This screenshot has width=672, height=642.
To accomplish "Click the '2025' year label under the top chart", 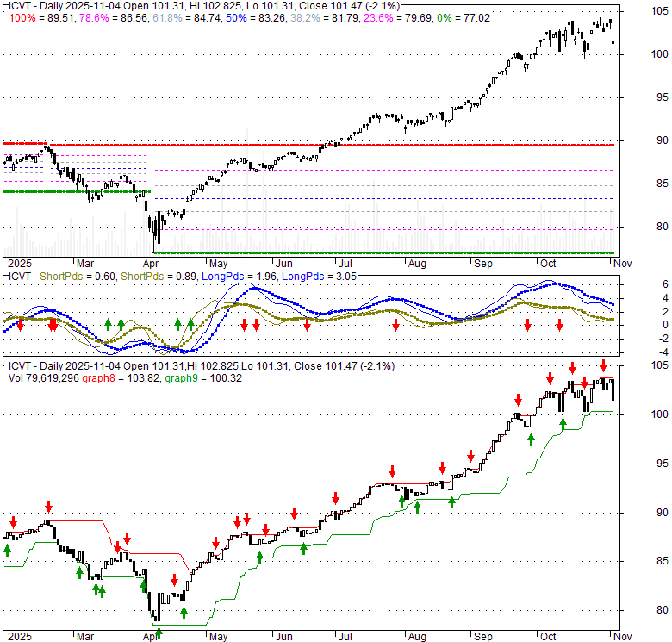I will [20, 264].
